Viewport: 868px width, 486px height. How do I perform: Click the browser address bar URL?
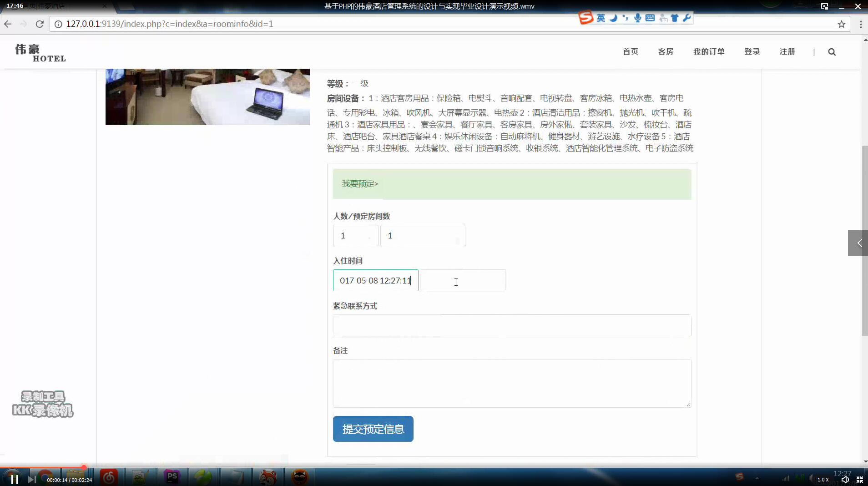[x=170, y=24]
